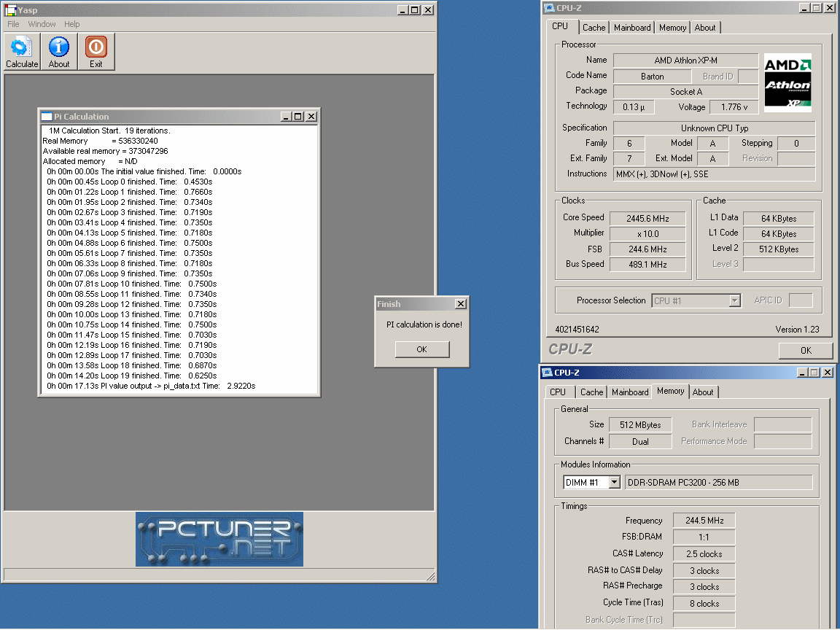Click the top CPU-Z window title icon
Screen dimensions: 840x630
pos(549,7)
